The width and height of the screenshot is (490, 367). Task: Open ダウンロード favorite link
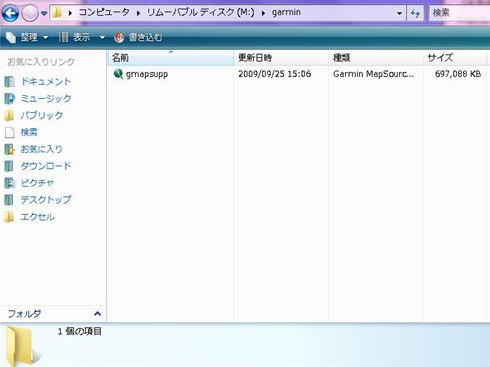46,166
